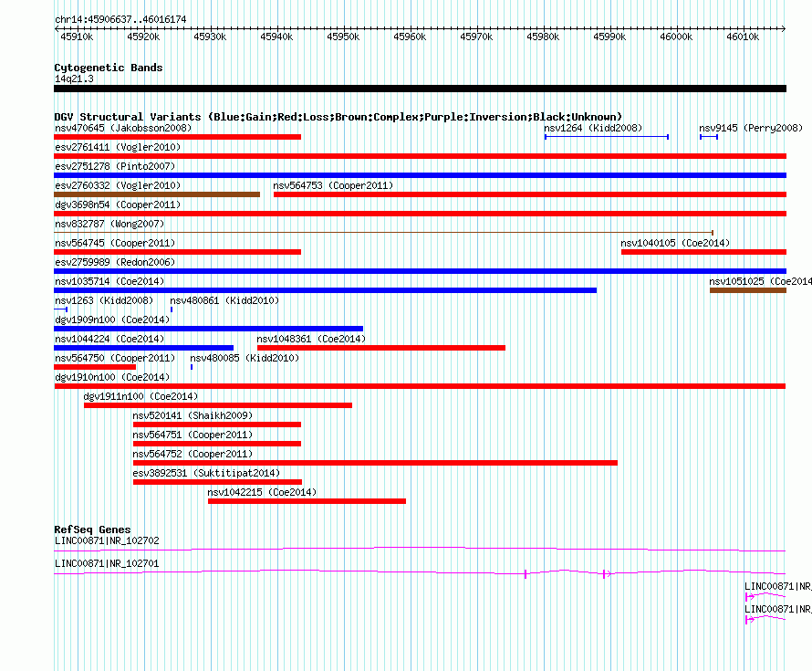
Task: Click the red nsv1040105 loss bar
Action: [703, 252]
